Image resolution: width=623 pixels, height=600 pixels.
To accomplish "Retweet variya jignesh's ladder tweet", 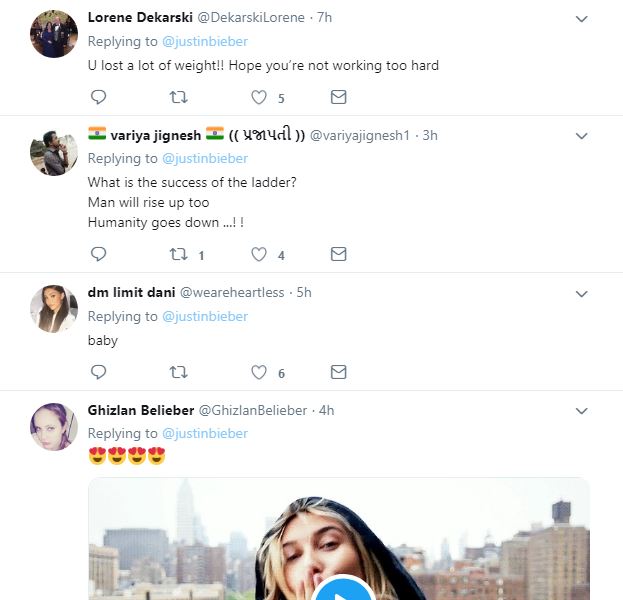I will (x=179, y=254).
